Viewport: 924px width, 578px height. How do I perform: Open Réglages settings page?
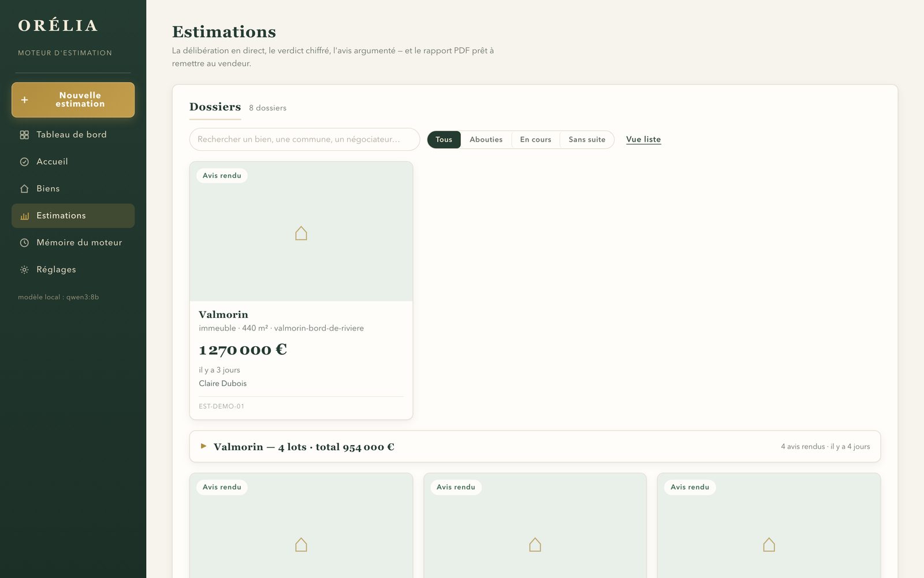(x=73, y=270)
